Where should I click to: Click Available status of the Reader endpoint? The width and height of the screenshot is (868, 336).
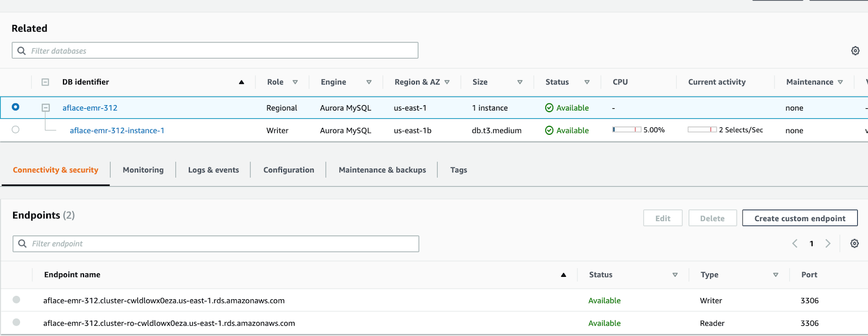point(604,324)
